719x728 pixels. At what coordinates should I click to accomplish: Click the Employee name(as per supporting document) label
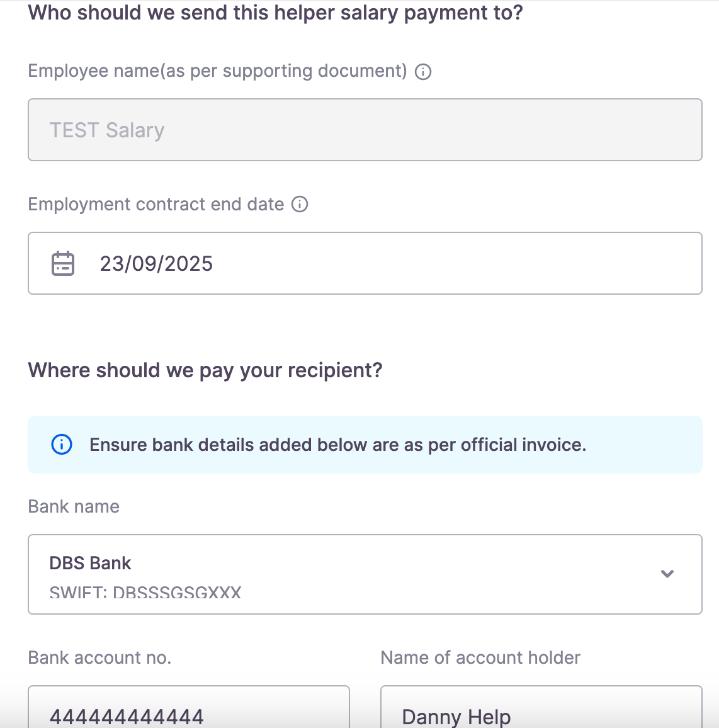(x=217, y=71)
